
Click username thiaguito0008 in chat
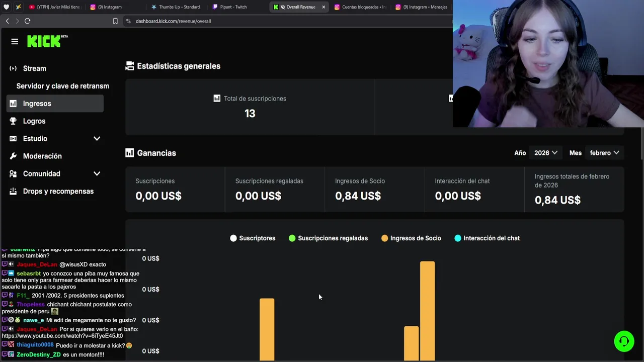click(35, 345)
